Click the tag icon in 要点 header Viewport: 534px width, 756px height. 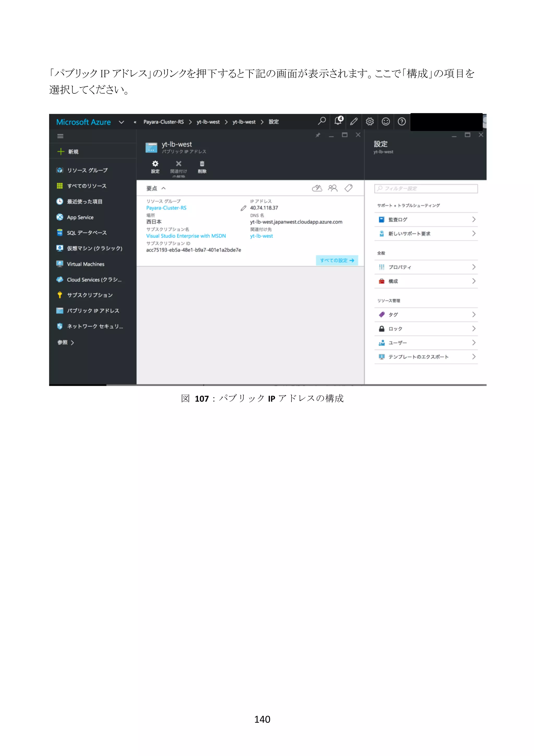[x=348, y=188]
